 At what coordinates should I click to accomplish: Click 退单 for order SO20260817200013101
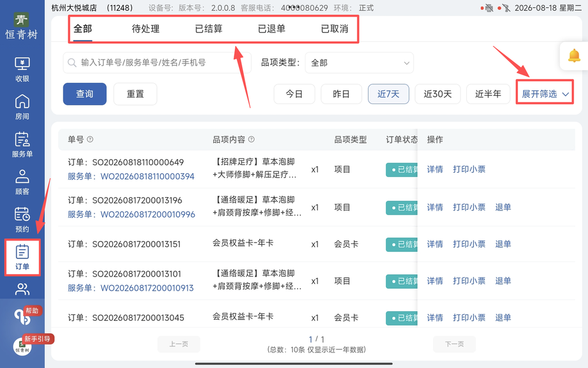point(503,281)
